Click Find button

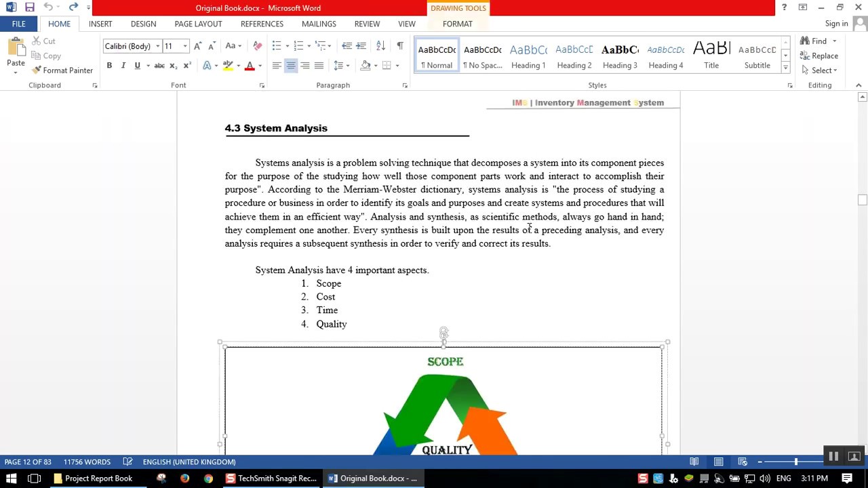coord(813,41)
